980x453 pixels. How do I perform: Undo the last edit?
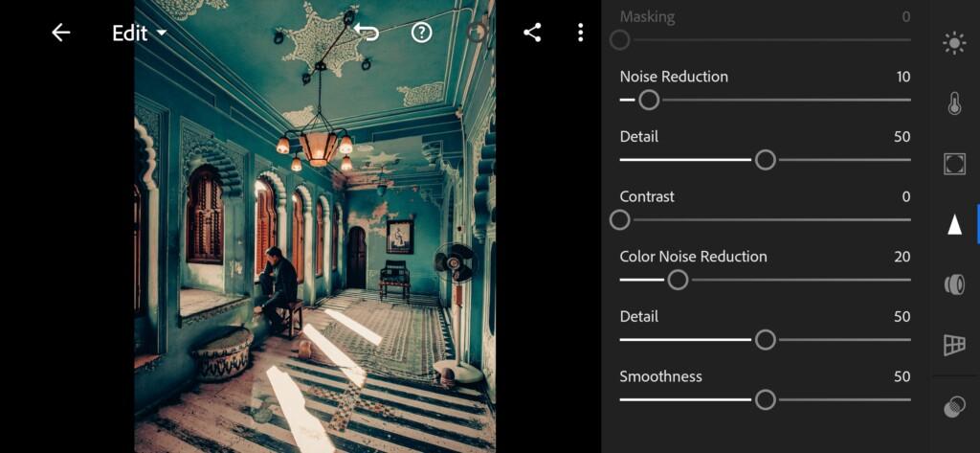(367, 32)
